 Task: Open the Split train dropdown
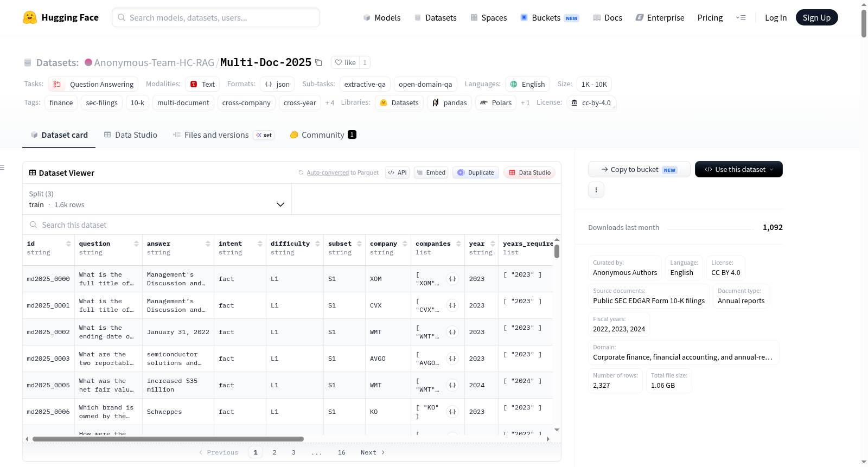tap(157, 199)
